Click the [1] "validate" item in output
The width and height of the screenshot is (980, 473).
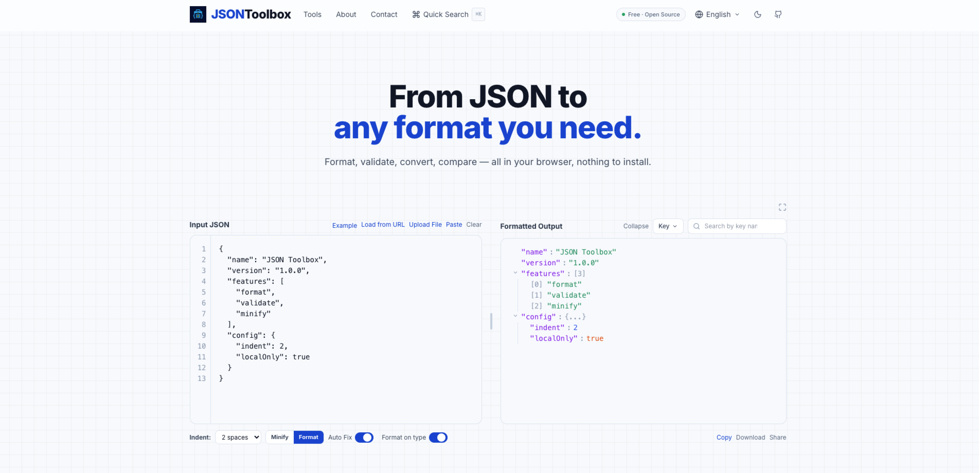tap(561, 295)
